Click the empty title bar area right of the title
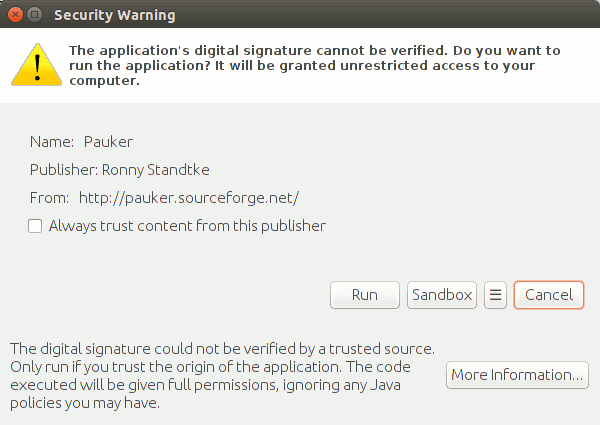 coord(400,15)
